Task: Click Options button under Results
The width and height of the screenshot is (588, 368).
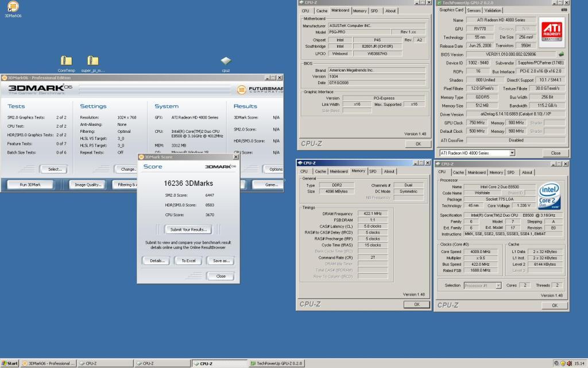Action: click(x=273, y=170)
